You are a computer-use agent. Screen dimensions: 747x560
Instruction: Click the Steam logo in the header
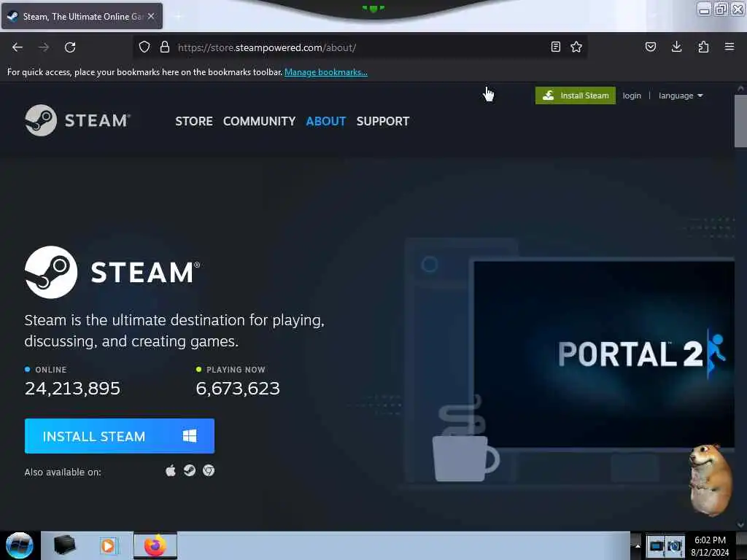click(77, 120)
